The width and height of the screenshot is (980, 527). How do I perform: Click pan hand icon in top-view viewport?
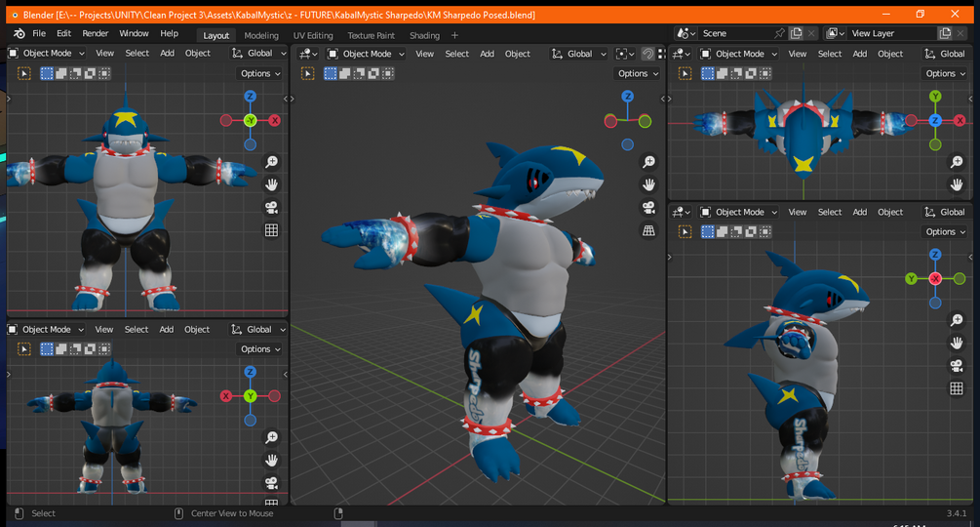957,185
